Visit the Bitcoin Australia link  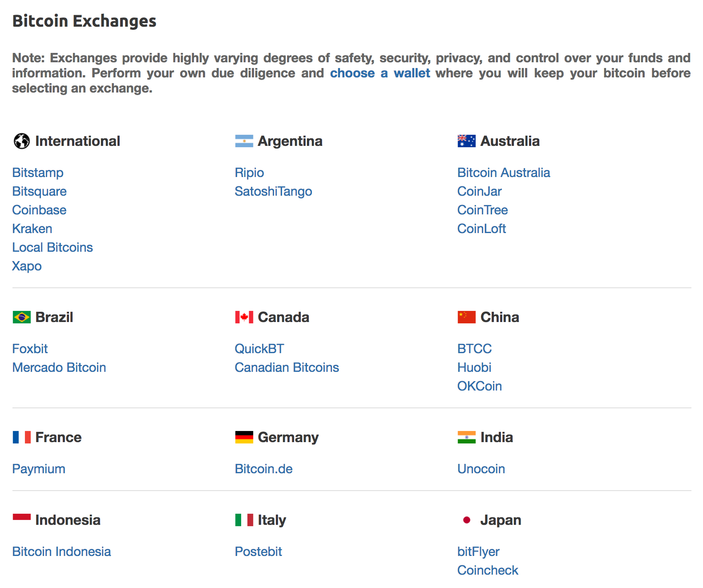click(x=504, y=173)
